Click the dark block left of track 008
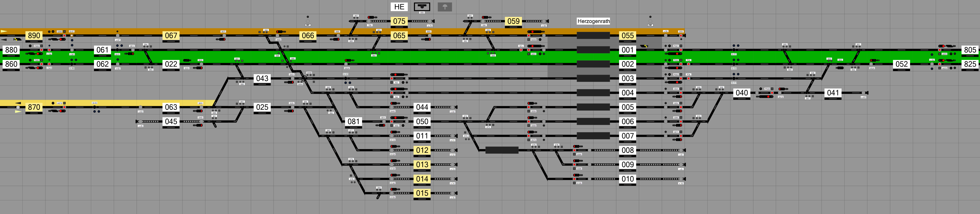This screenshot has width=980, height=214. (x=502, y=150)
